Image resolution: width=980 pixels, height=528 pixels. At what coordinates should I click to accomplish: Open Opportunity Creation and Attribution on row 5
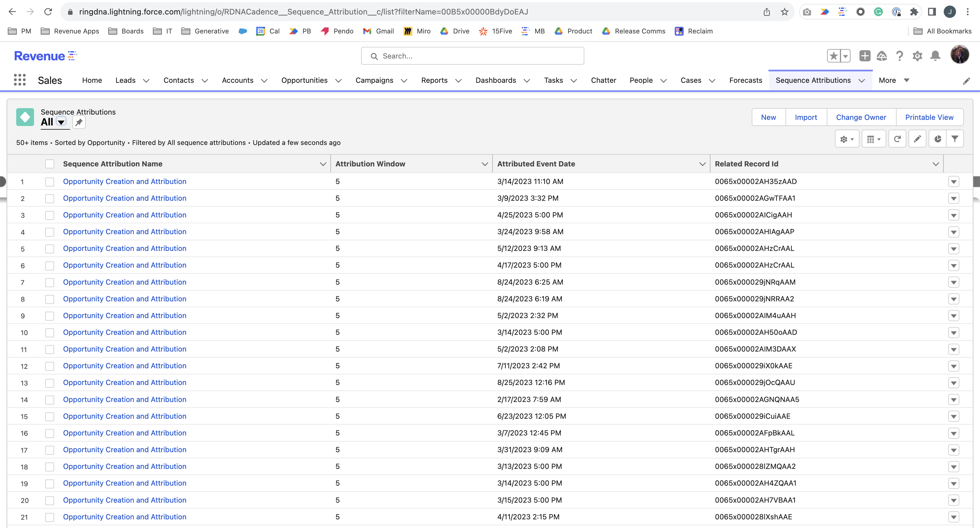pos(124,248)
